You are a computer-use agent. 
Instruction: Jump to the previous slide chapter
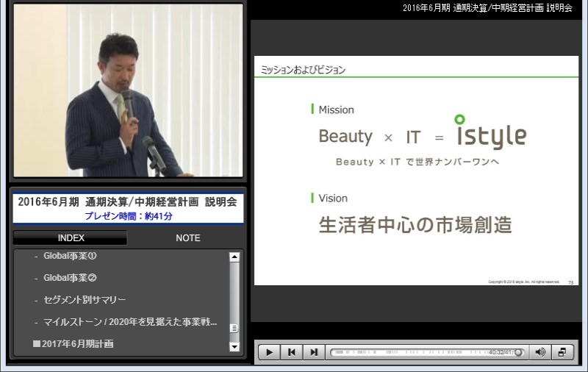point(291,352)
